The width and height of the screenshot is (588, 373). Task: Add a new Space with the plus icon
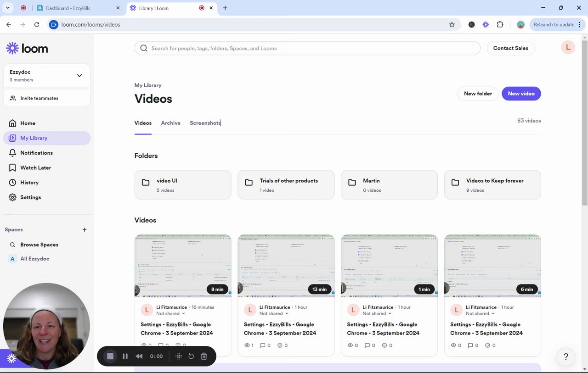point(85,229)
